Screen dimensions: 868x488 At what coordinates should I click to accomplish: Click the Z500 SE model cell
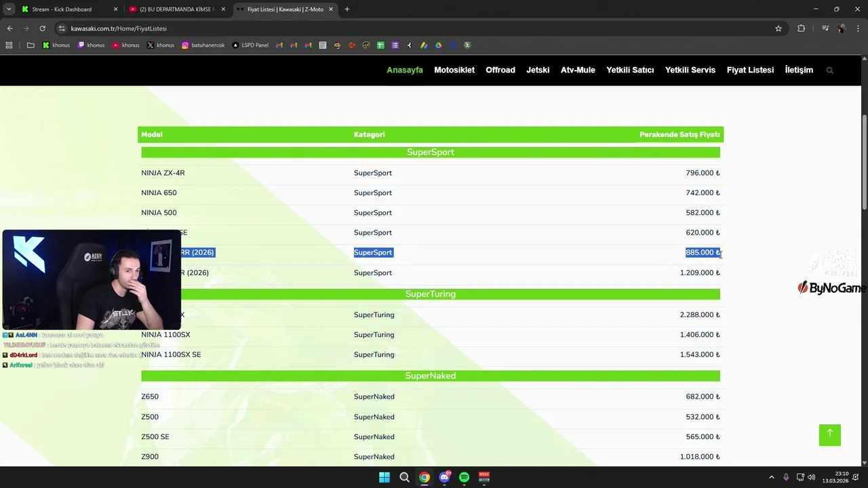155,436
